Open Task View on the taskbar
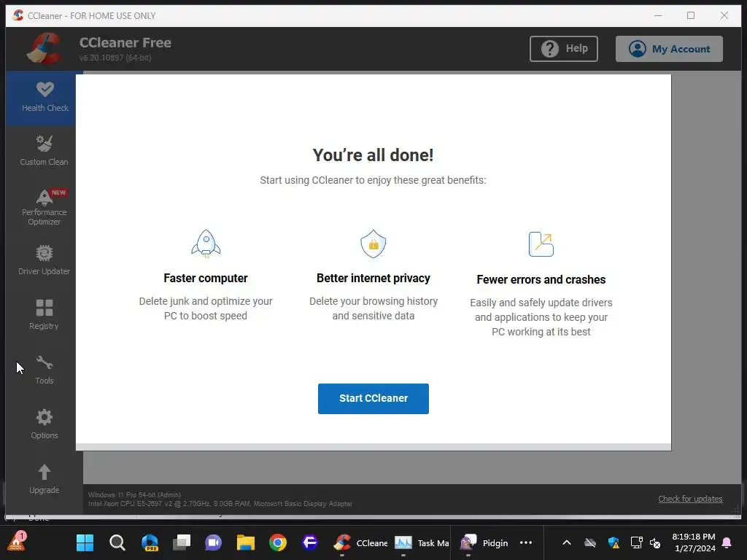This screenshot has width=747, height=560. (x=182, y=542)
